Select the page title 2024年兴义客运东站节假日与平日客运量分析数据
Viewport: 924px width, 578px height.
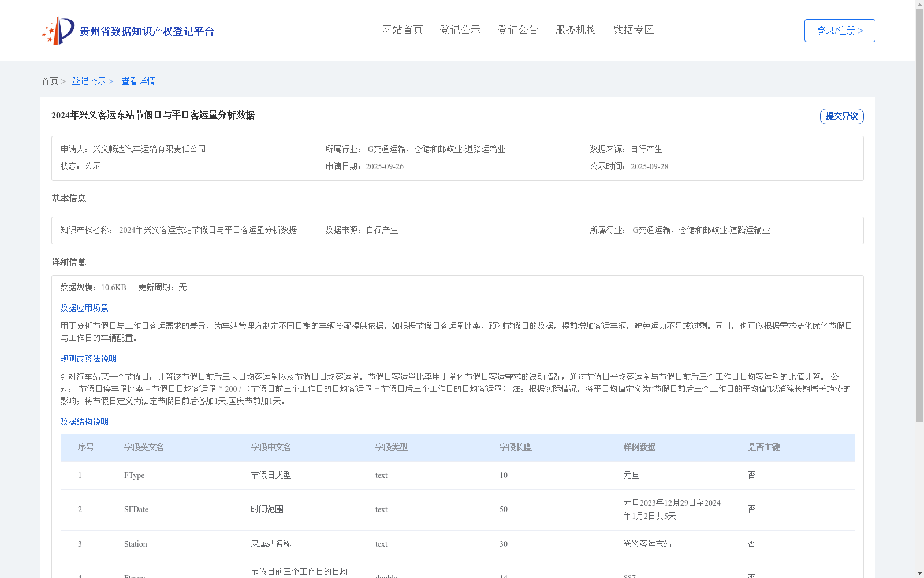153,116
